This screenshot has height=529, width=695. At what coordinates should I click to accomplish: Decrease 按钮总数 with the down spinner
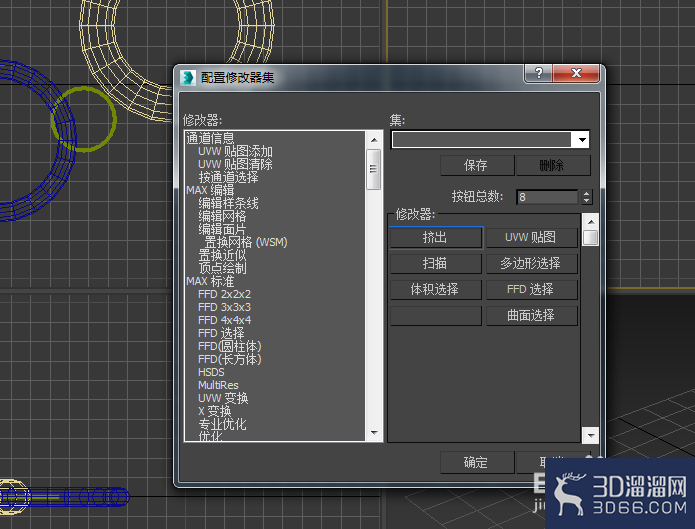[587, 201]
